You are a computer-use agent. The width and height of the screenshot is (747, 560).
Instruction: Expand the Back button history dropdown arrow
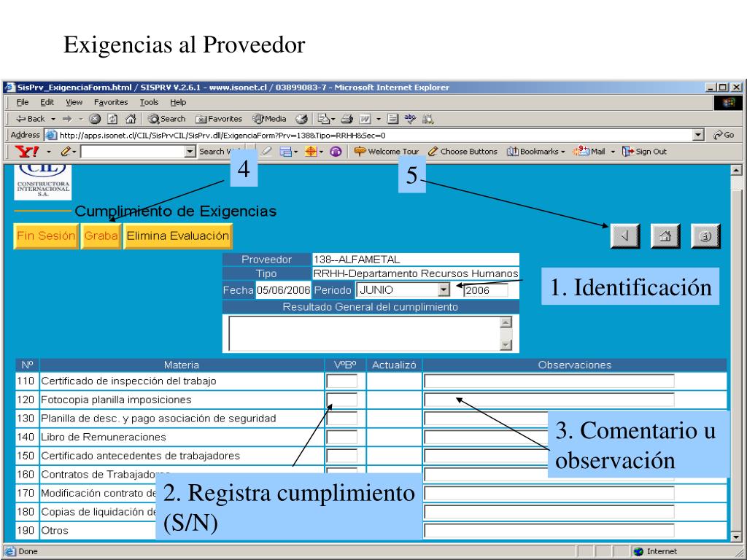53,119
